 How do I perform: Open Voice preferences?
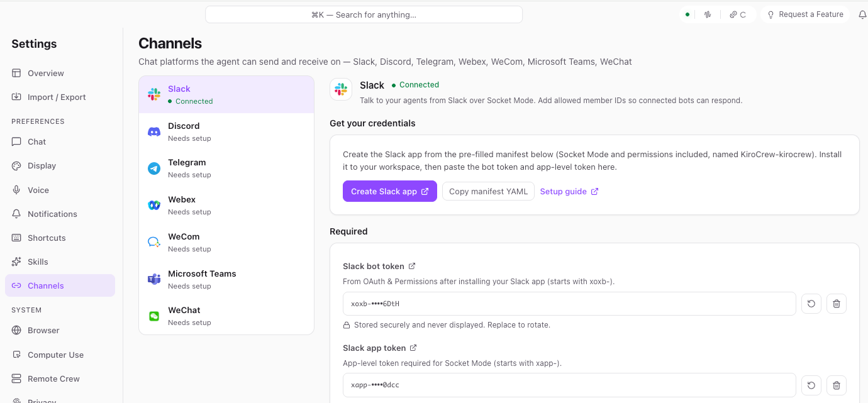coord(60,190)
